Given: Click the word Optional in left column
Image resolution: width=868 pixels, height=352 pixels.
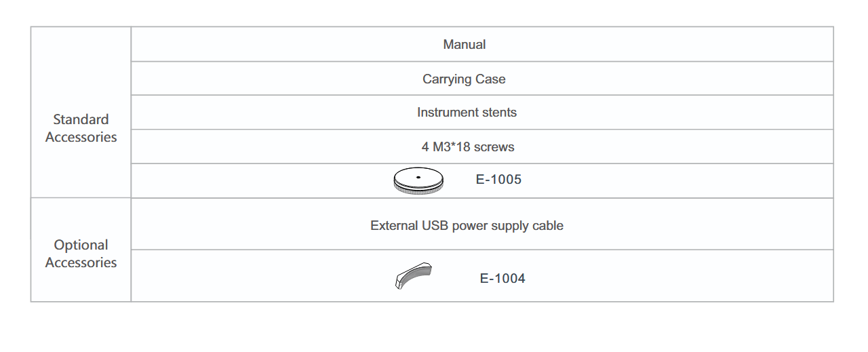Looking at the screenshot, I should pos(81,245).
